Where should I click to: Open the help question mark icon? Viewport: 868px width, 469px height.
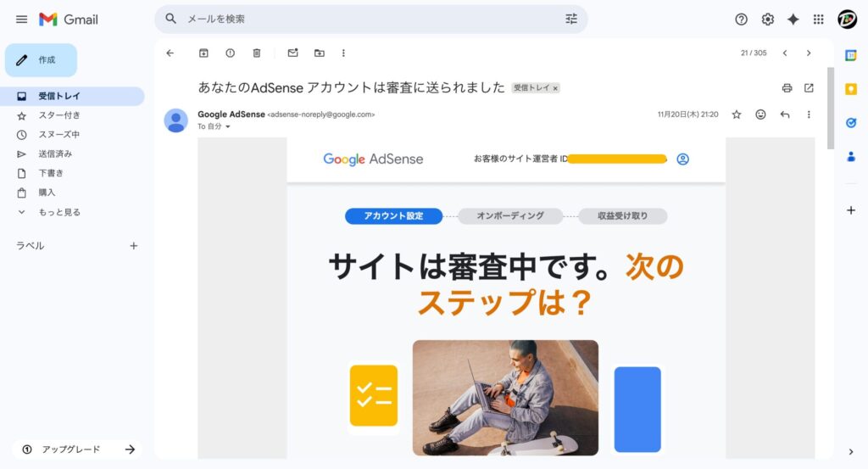[741, 20]
